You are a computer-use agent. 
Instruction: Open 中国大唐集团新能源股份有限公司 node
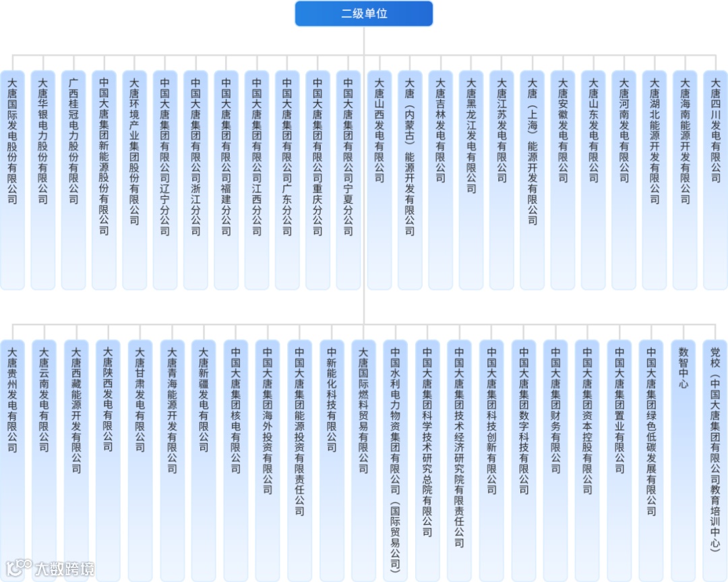104,180
